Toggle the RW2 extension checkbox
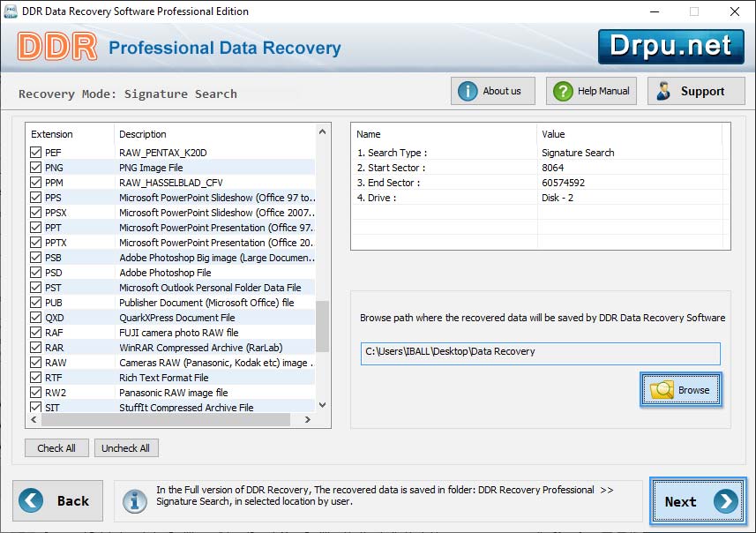The height and width of the screenshot is (533, 756). (x=35, y=392)
